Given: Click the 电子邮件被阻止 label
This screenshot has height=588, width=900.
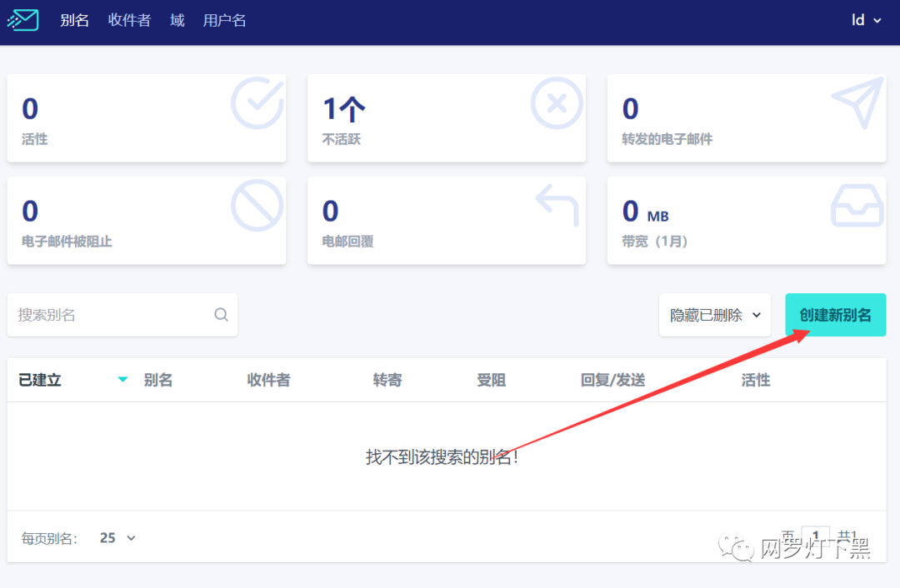Looking at the screenshot, I should click(67, 242).
